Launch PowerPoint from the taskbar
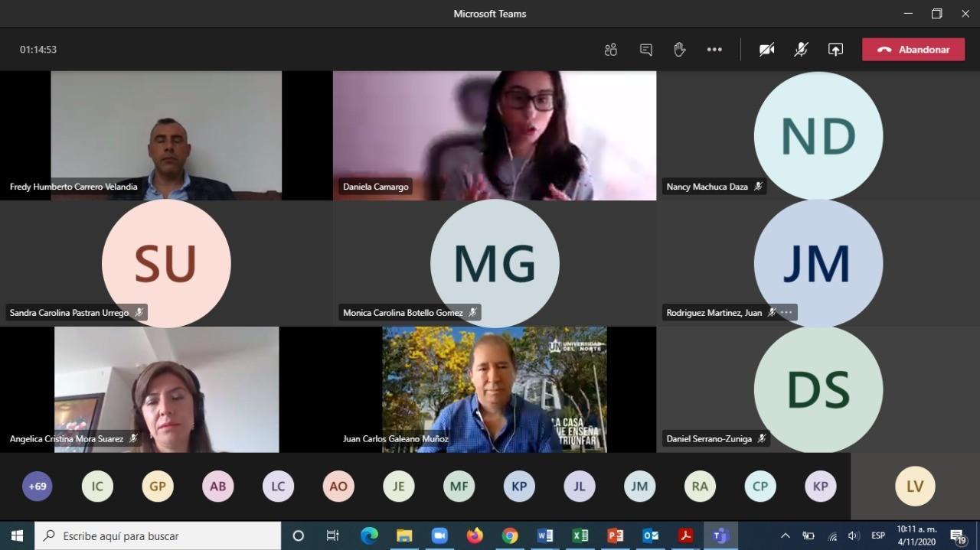980x550 pixels. pos(615,535)
